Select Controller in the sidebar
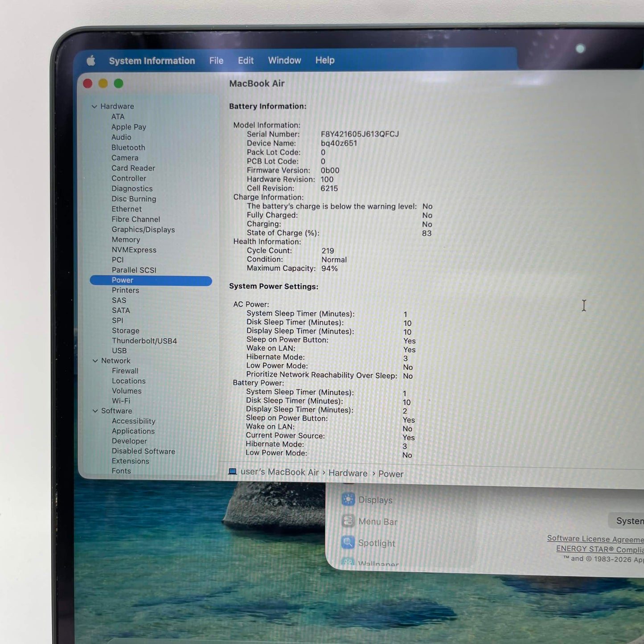Image resolution: width=644 pixels, height=644 pixels. click(x=129, y=178)
